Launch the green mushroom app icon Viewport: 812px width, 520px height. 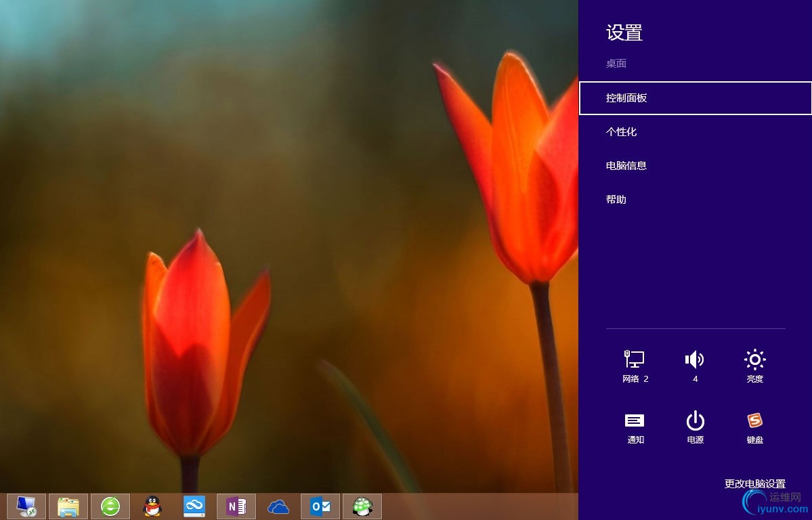tap(362, 506)
